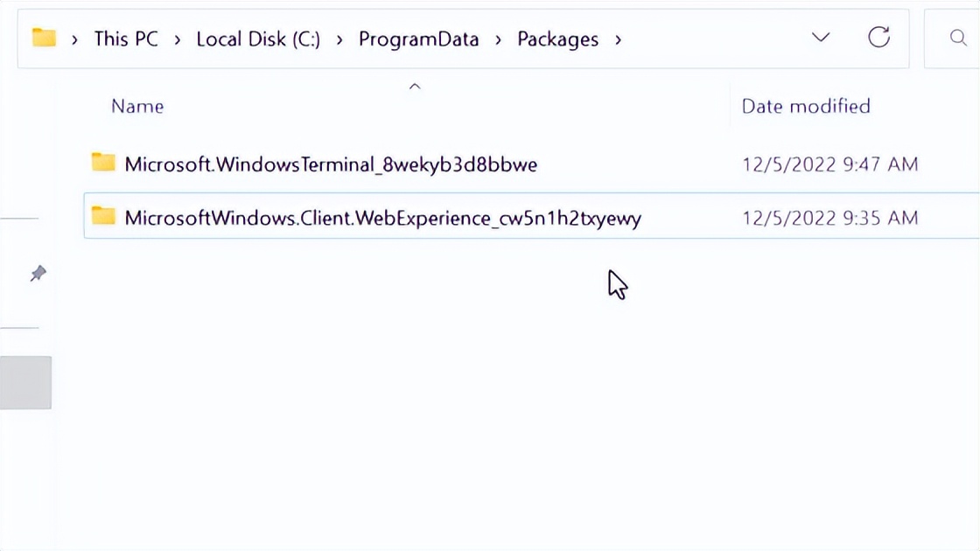The image size is (980, 551).
Task: Click the folder icon in the address bar
Action: tap(43, 38)
